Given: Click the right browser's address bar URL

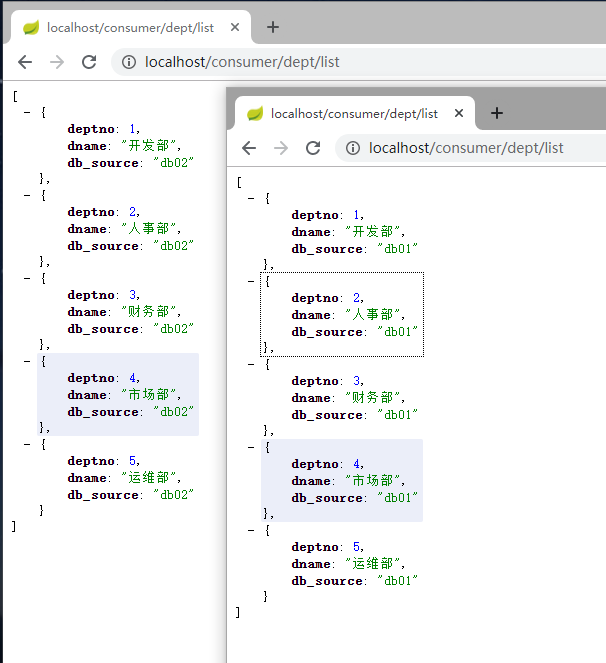Looking at the screenshot, I should pos(466,148).
